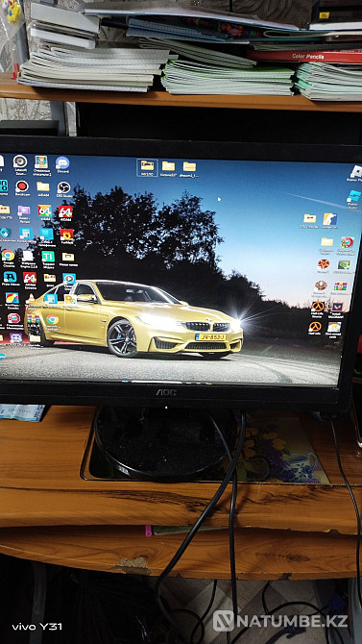Start Counter-Strike 1.6 from its desktop icon
Viewport: 362px width, 644px height.
329,220
